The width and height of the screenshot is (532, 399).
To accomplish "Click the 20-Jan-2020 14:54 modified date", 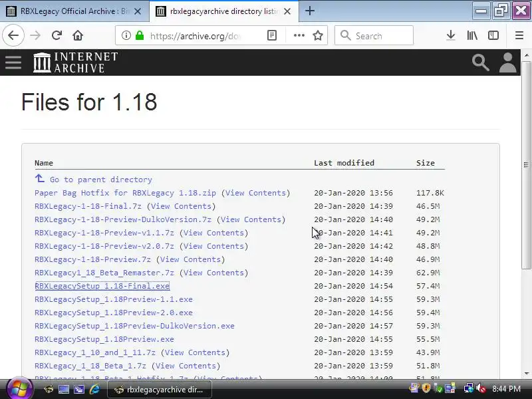I will (x=353, y=286).
